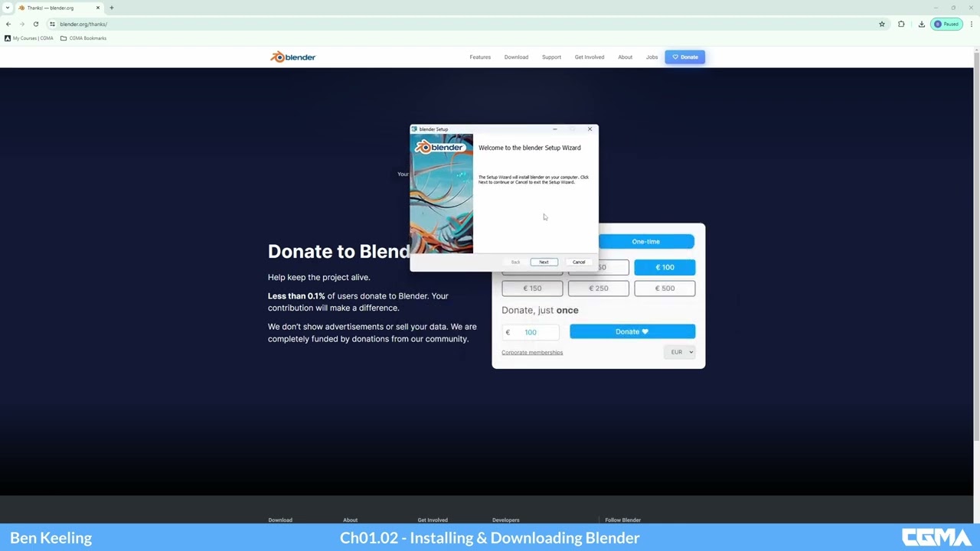The image size is (980, 551).
Task: Click the Blender logo in site header
Action: (x=292, y=57)
